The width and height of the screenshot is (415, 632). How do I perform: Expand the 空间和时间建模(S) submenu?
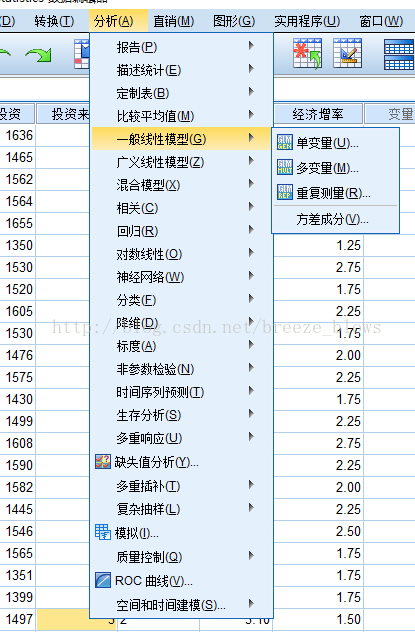(x=182, y=605)
